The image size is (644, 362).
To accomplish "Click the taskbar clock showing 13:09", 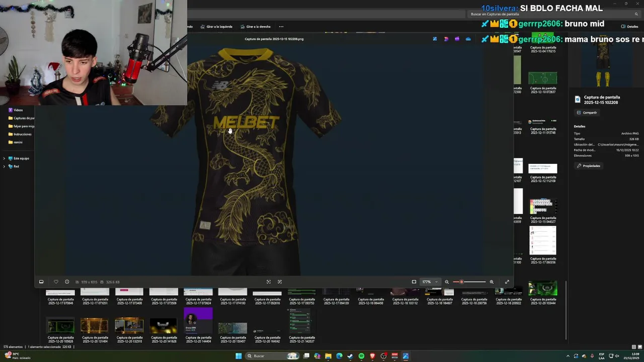I will click(x=631, y=356).
